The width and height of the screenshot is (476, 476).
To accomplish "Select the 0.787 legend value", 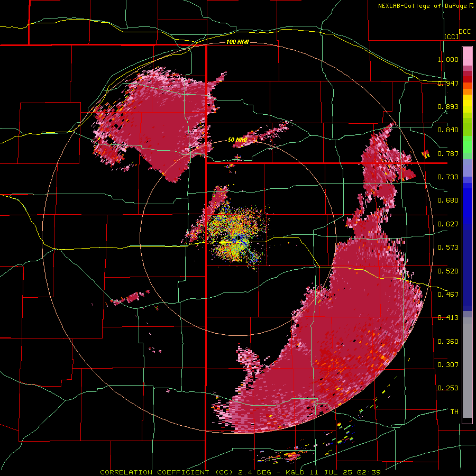I will tap(448, 153).
